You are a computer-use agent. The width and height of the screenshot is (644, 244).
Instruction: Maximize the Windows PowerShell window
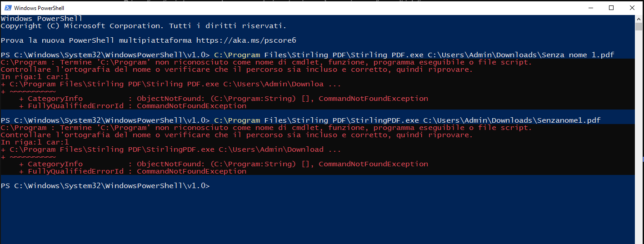click(611, 8)
